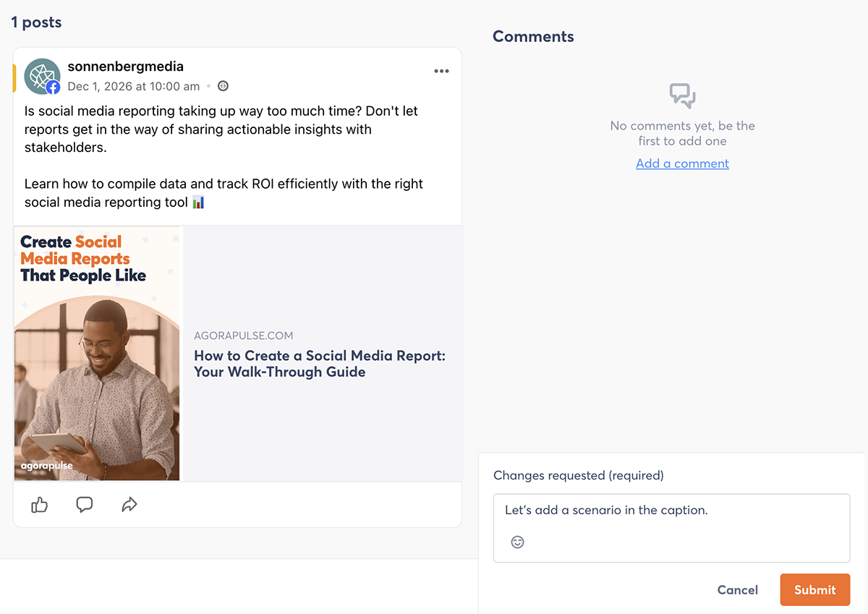Open the link preview image thumbnail
Image resolution: width=868 pixels, height=614 pixels.
pos(97,354)
